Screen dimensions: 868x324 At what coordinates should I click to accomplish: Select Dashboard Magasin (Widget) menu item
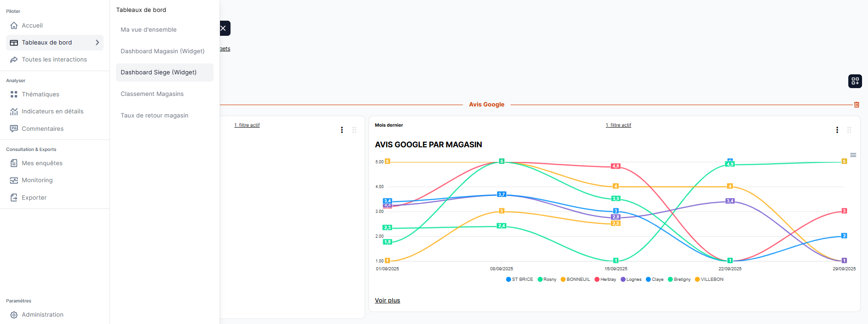coord(163,51)
